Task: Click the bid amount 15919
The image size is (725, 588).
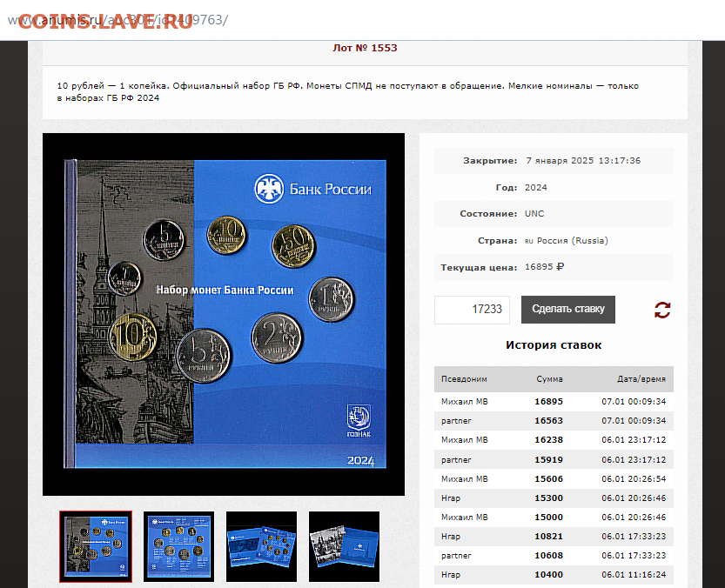Action: pyautogui.click(x=549, y=460)
